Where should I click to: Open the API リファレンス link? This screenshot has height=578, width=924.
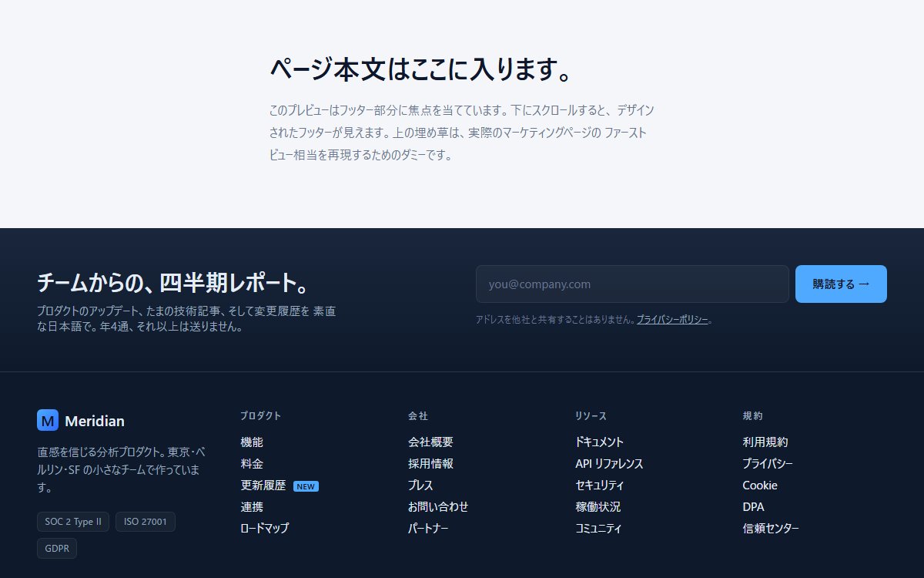tap(609, 464)
